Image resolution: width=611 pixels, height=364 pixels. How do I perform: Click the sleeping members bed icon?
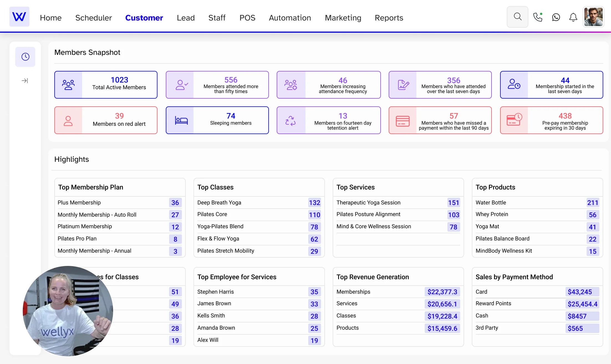point(181,121)
